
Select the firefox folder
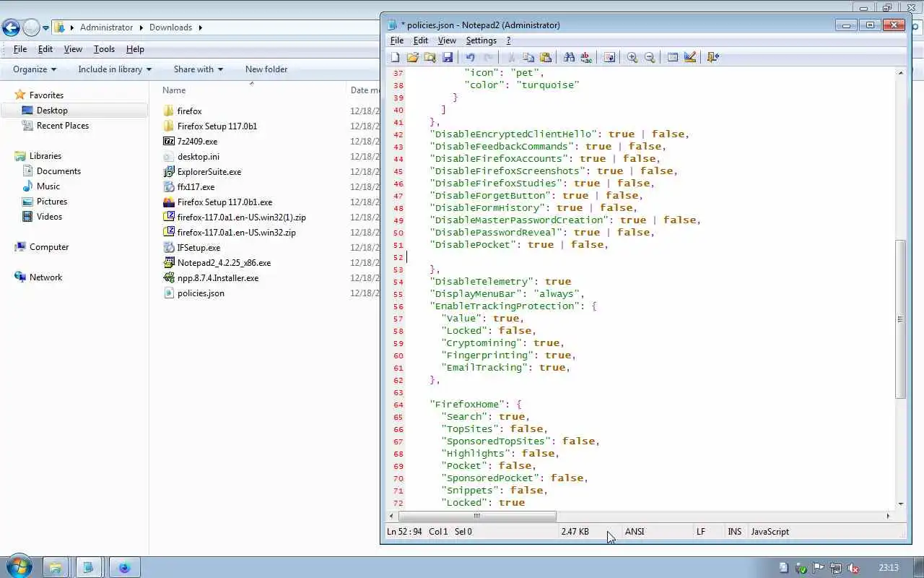tap(189, 111)
